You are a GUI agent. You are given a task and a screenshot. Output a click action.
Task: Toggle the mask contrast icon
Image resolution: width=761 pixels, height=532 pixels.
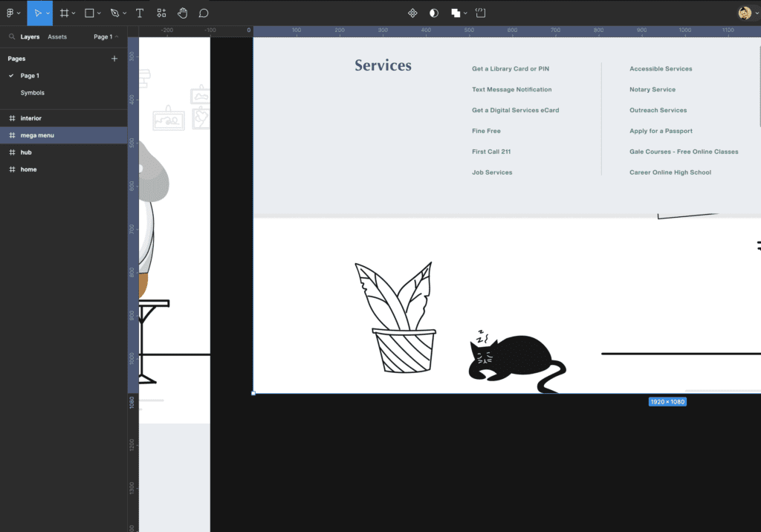[x=434, y=13]
